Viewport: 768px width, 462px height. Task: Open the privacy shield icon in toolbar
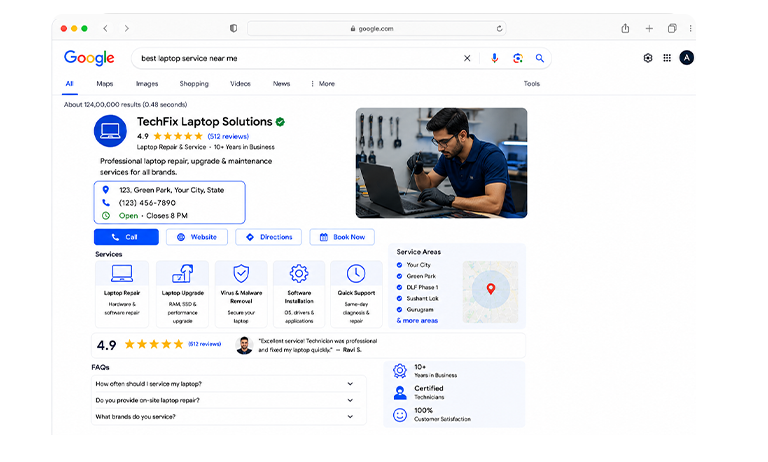234,28
